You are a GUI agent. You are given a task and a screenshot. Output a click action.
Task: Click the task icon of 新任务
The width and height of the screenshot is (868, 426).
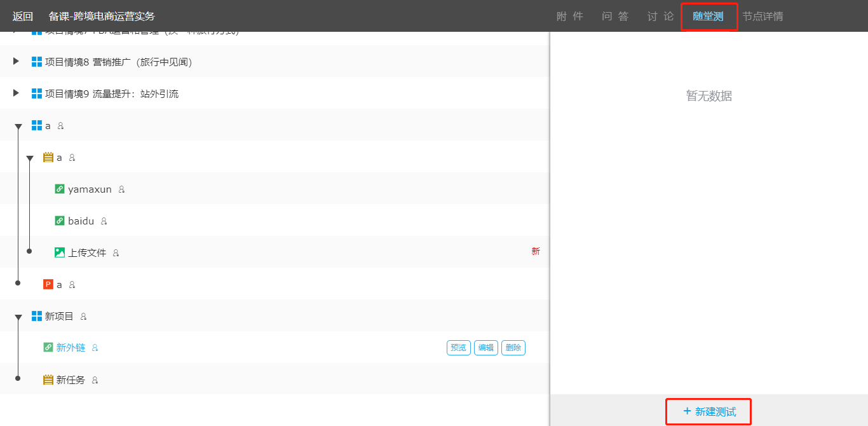[48, 380]
